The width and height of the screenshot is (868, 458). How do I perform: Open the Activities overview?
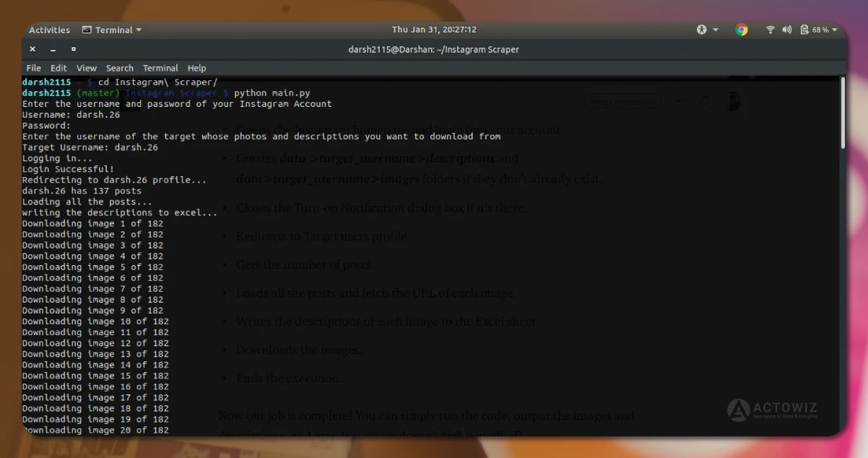tap(49, 30)
